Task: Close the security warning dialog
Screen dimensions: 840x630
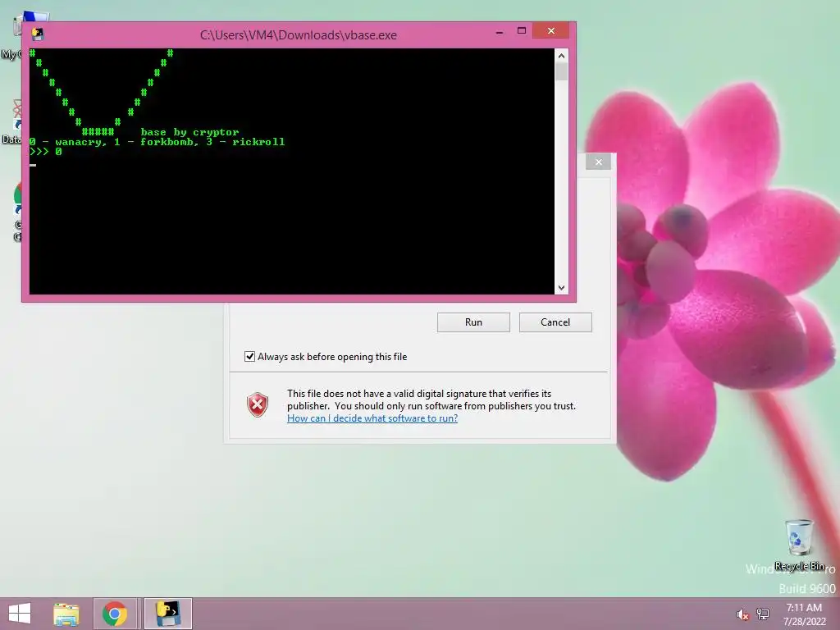Action: pos(598,162)
